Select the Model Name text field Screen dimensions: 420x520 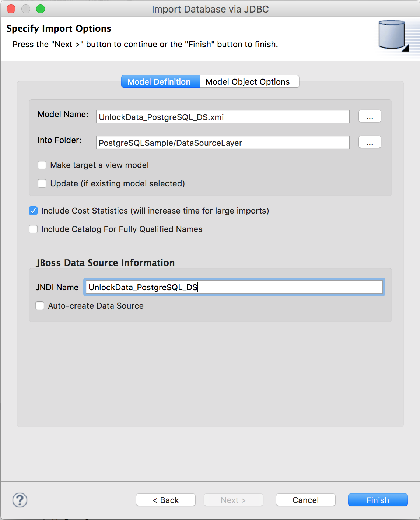[x=223, y=117]
